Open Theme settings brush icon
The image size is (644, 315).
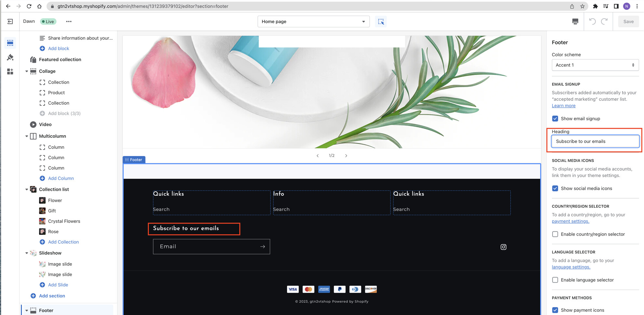pyautogui.click(x=10, y=57)
